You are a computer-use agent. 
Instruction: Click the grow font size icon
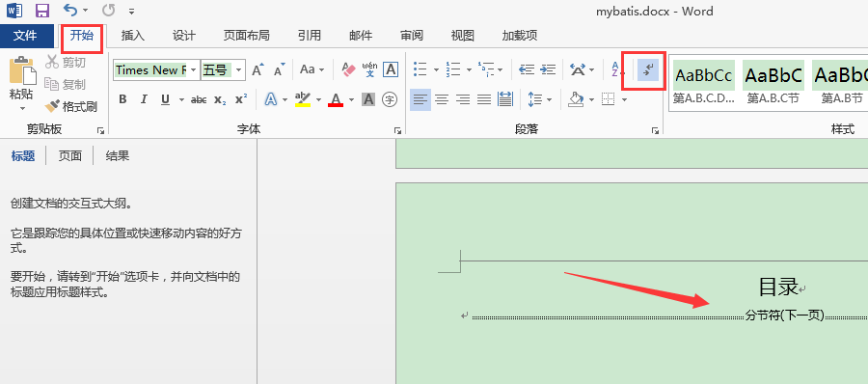tap(258, 69)
